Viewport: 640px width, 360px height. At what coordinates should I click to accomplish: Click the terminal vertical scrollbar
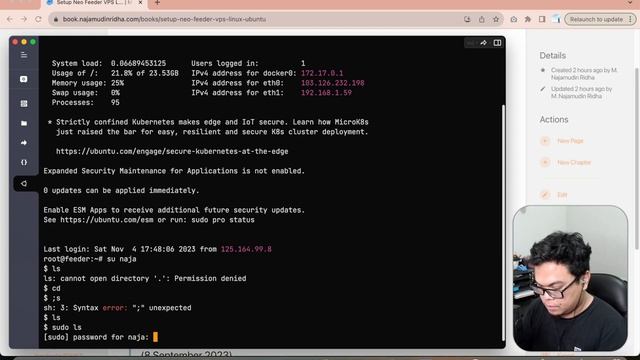(x=503, y=222)
